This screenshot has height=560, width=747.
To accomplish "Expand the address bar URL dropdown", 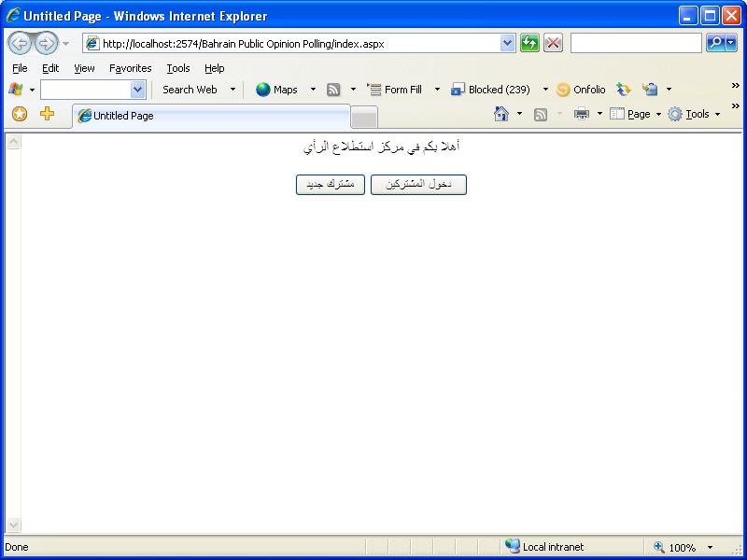I will (x=508, y=44).
